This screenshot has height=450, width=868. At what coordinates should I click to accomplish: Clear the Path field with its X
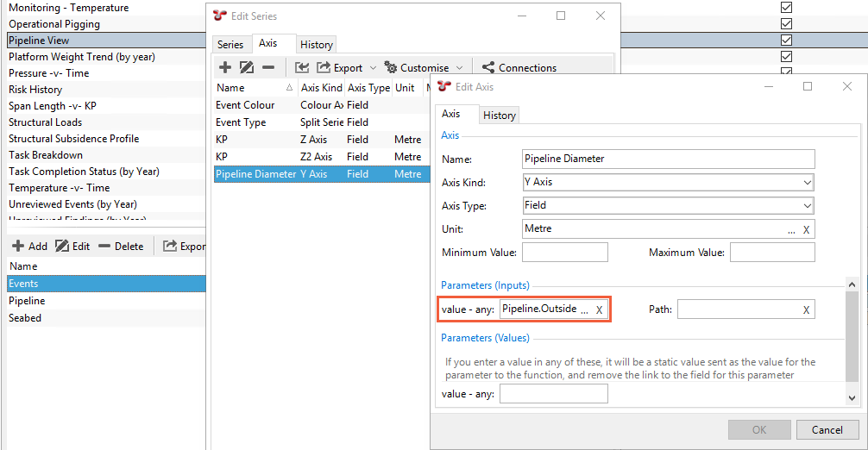click(x=806, y=310)
